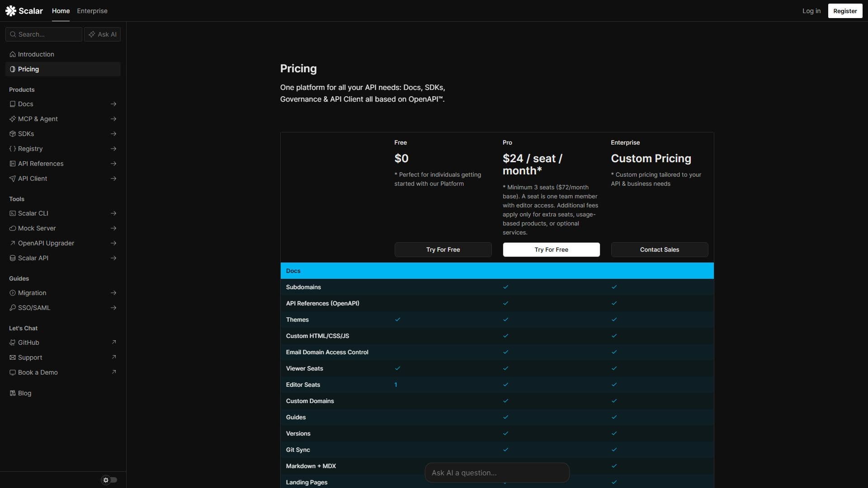Click the Registry braces icon
Image resolution: width=868 pixels, height=488 pixels.
coord(13,149)
